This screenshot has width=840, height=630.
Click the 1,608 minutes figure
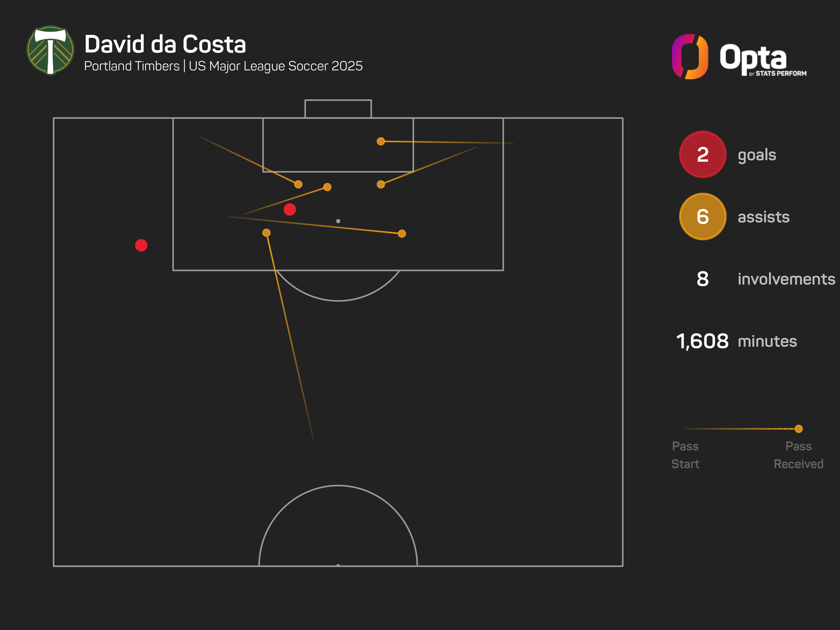tap(702, 341)
